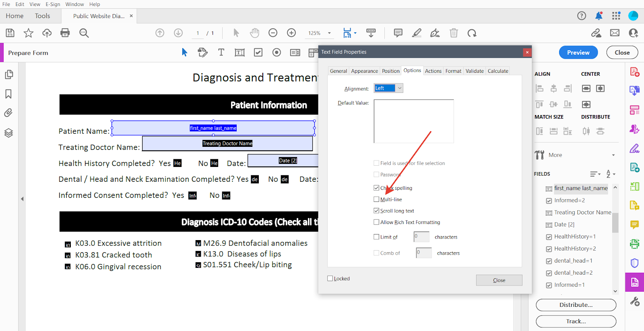The image size is (644, 331).
Task: Select the Add Checkbox tool icon
Action: pos(258,53)
